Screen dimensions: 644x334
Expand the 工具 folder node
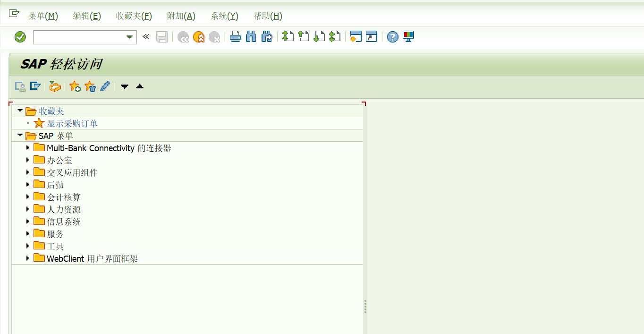point(28,246)
